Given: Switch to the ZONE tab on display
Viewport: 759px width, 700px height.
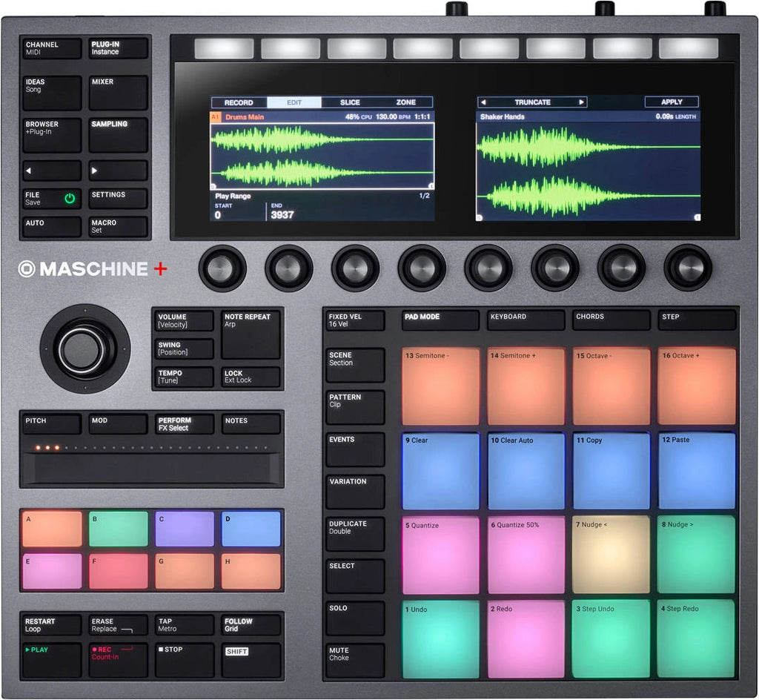Looking at the screenshot, I should tap(405, 102).
